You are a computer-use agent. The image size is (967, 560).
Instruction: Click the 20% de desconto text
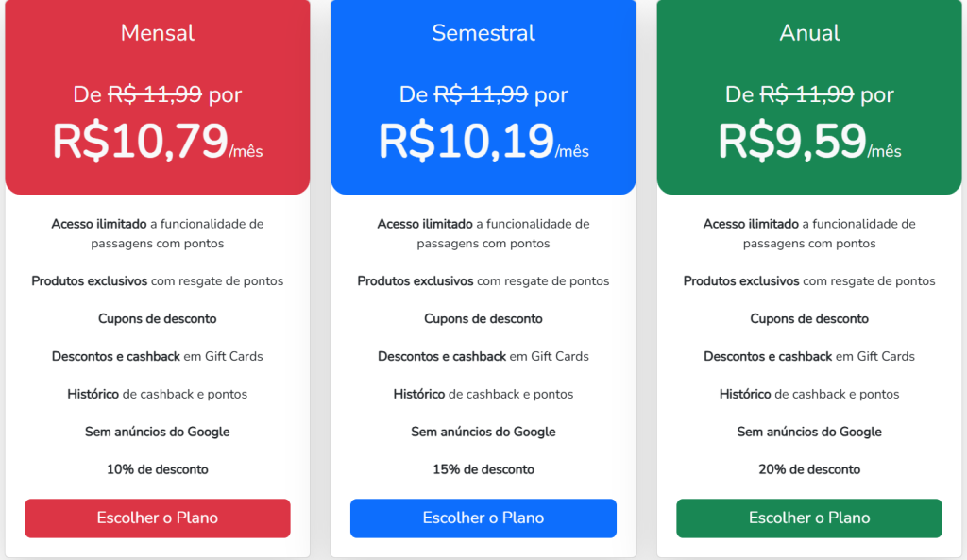click(809, 469)
